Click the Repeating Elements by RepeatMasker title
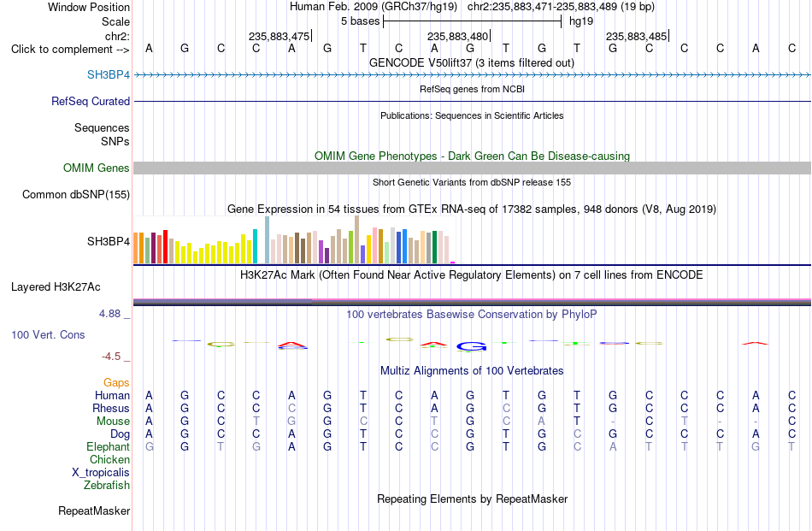The height and width of the screenshot is (531, 812). click(x=472, y=499)
